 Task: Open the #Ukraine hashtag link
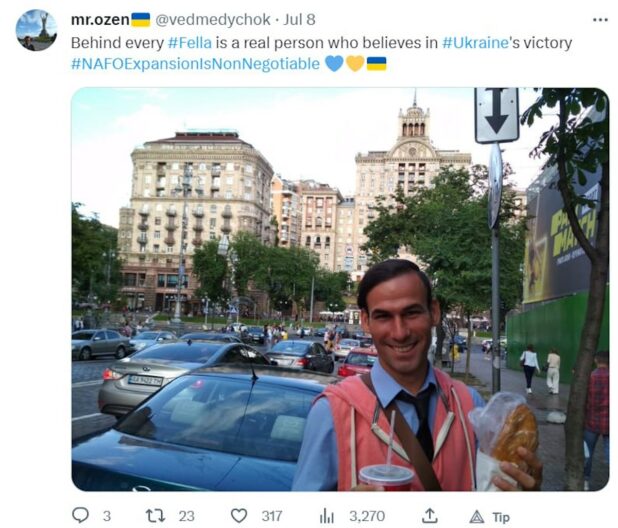[476, 43]
